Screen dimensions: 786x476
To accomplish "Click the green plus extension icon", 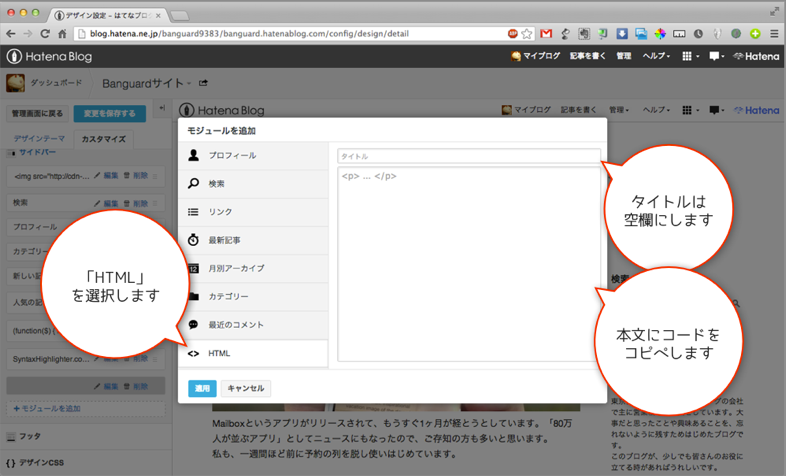I will (755, 34).
